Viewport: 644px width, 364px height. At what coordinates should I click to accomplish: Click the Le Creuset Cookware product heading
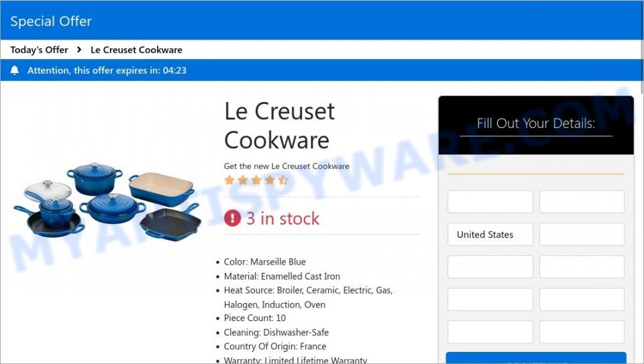tap(279, 125)
